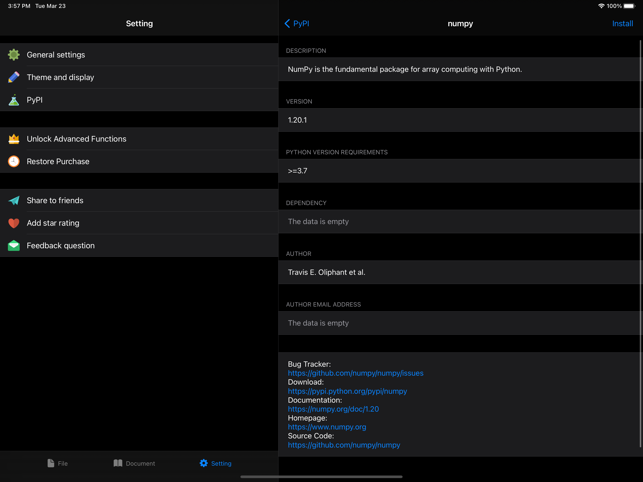Tap the Setting tab gear icon

(203, 463)
